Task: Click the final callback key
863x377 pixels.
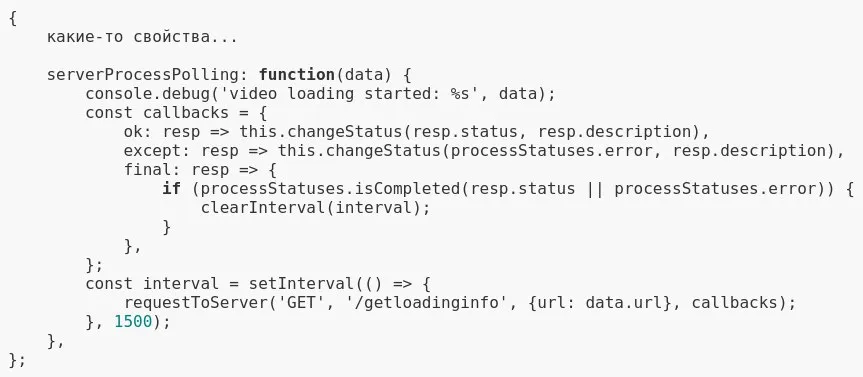Action: 148,170
